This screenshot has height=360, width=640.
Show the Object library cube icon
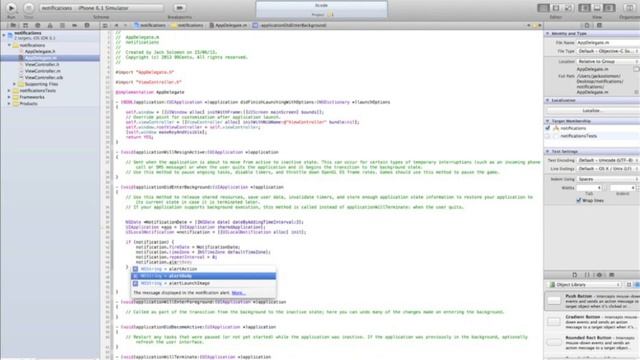point(599,275)
